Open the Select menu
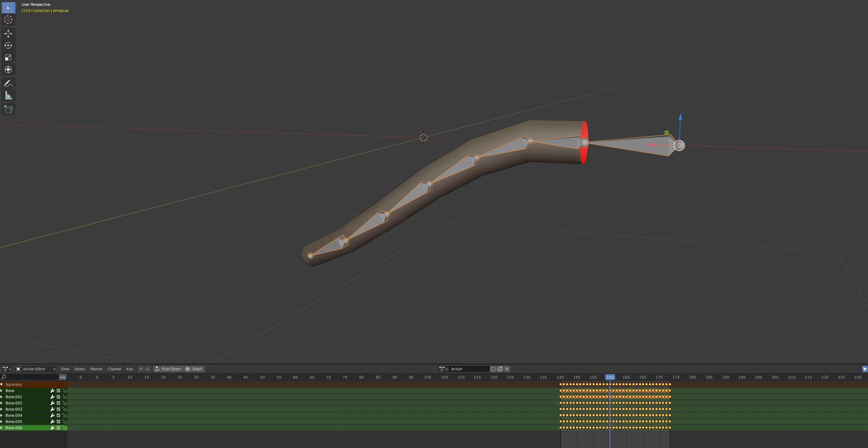The width and height of the screenshot is (868, 448). (80, 369)
